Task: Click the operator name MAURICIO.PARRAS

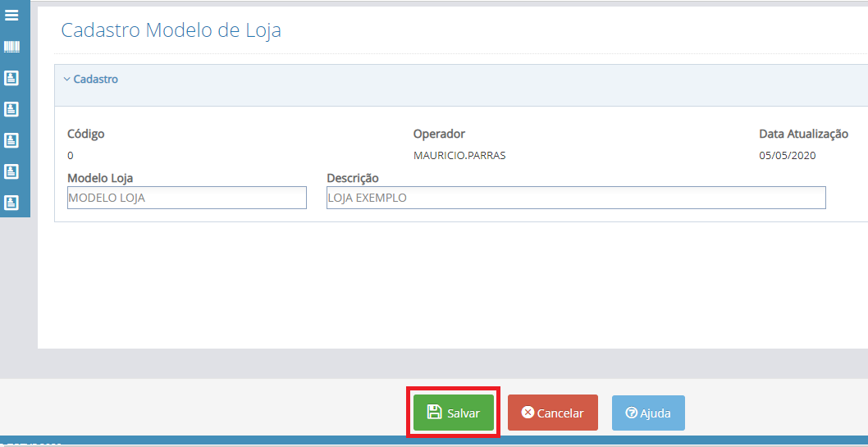Action: 459,156
